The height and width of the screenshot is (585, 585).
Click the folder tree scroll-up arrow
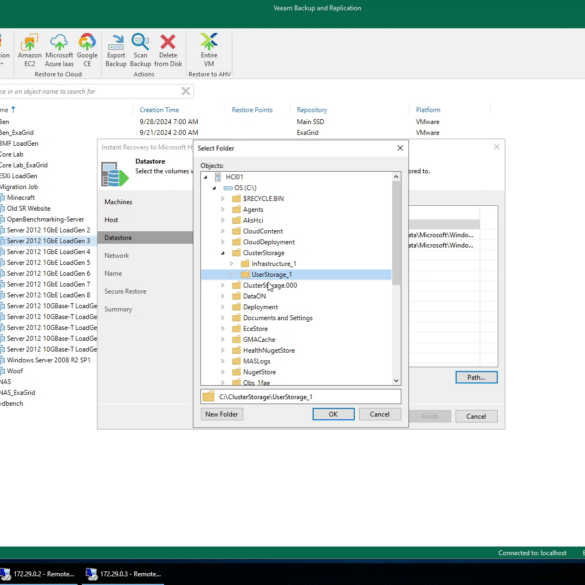click(x=396, y=176)
